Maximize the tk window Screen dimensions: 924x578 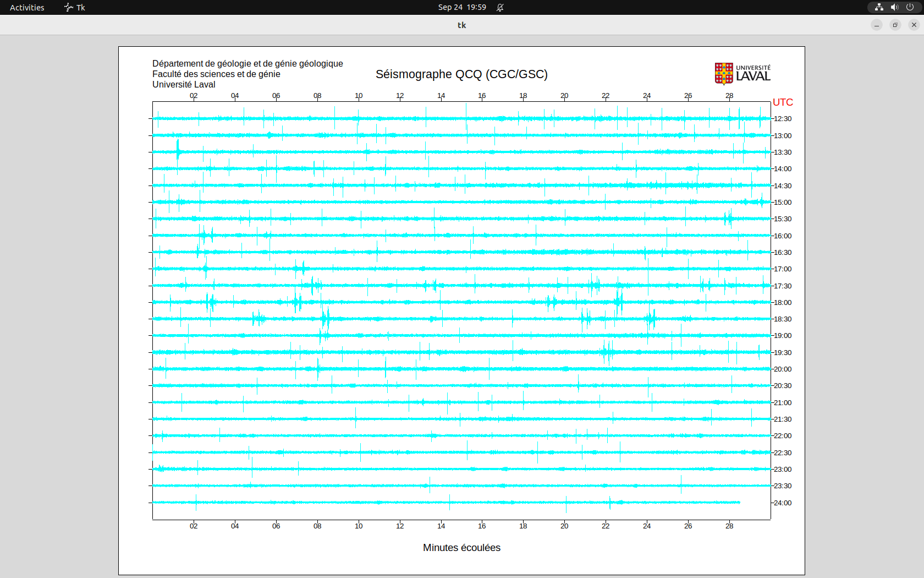click(x=895, y=25)
